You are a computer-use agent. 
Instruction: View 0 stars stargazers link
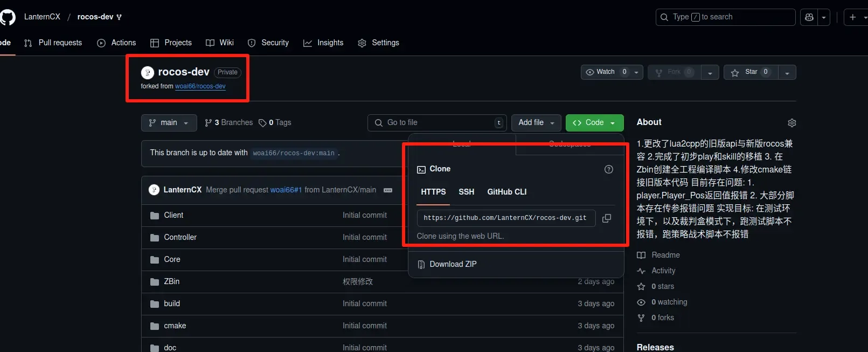(x=663, y=286)
